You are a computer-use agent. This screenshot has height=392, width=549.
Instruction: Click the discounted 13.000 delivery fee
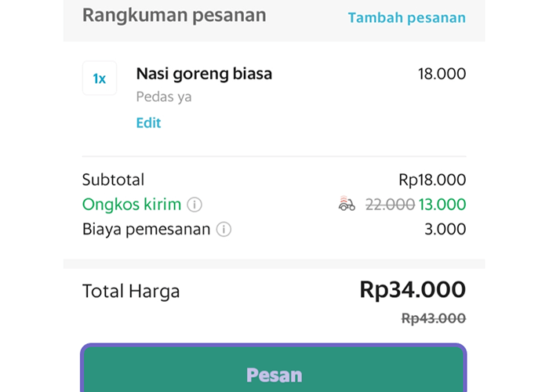tap(442, 205)
